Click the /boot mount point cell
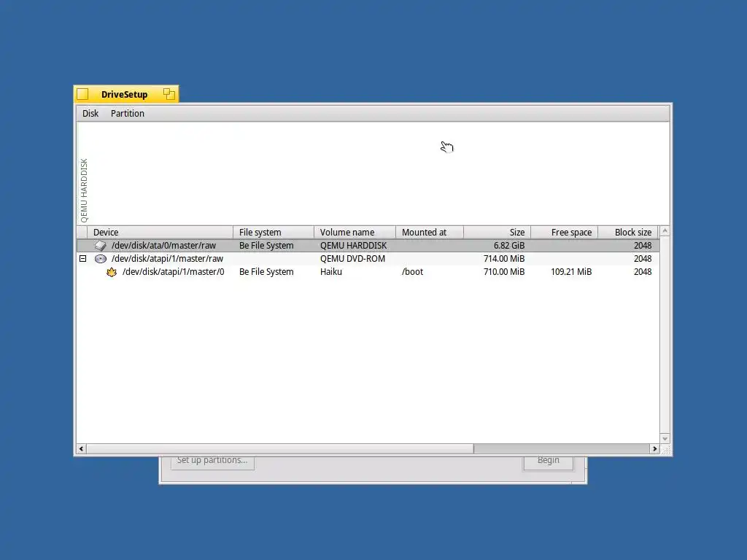 pos(413,272)
